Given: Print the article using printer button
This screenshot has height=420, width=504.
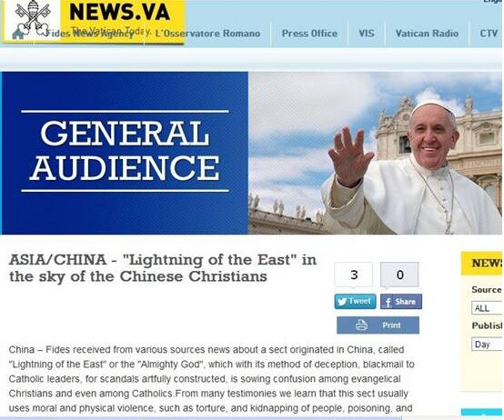Looking at the screenshot, I should point(378,325).
